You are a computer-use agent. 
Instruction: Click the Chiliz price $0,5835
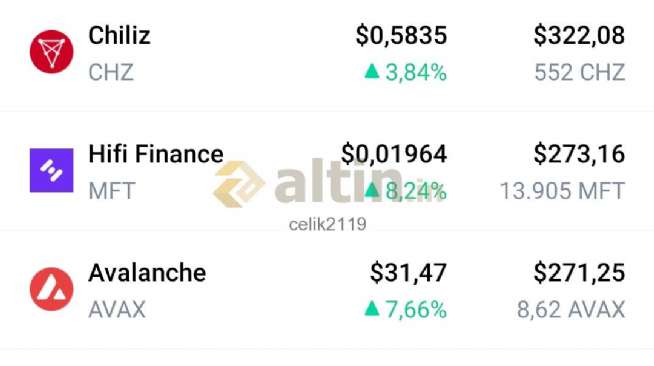point(401,35)
